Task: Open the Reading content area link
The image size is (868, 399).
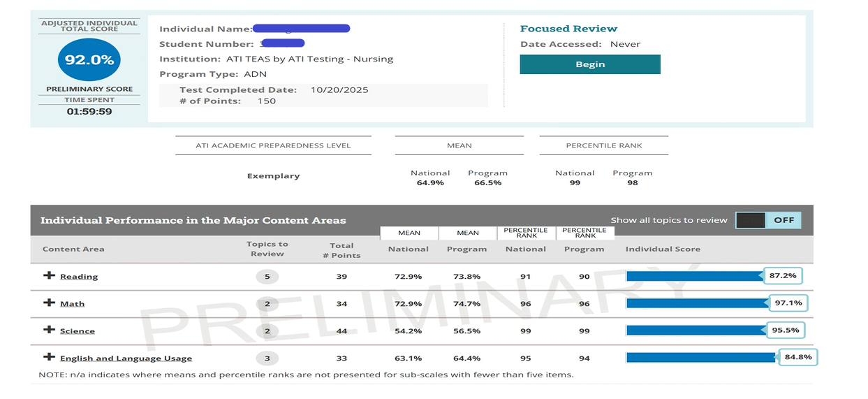Action: 79,277
